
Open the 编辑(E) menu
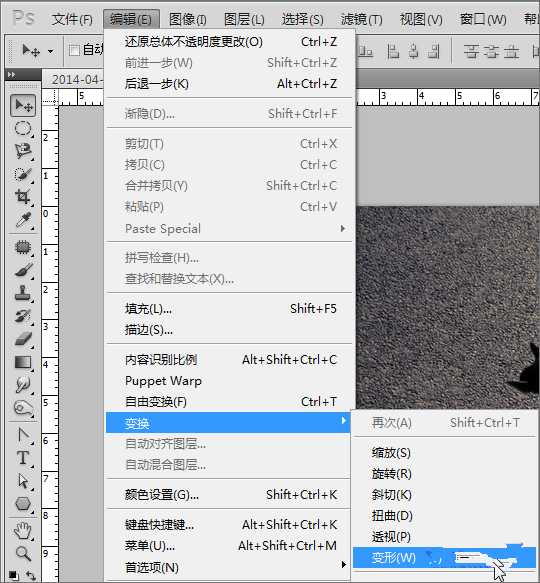point(131,19)
